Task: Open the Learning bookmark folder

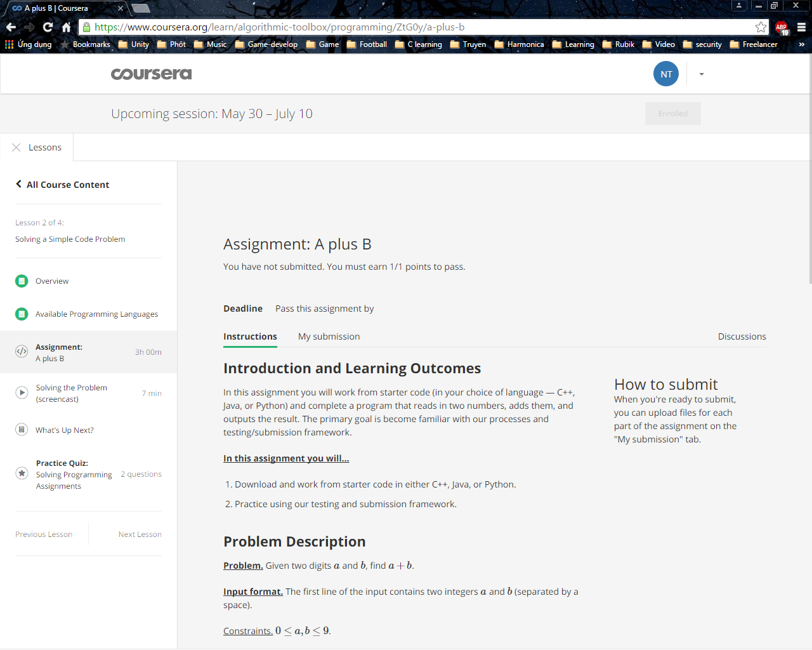Action: (573, 44)
